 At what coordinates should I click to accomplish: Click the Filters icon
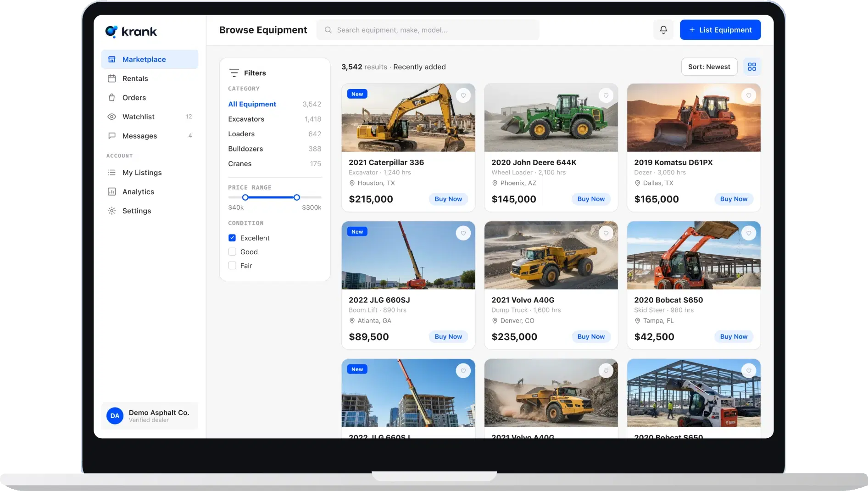[x=234, y=73]
